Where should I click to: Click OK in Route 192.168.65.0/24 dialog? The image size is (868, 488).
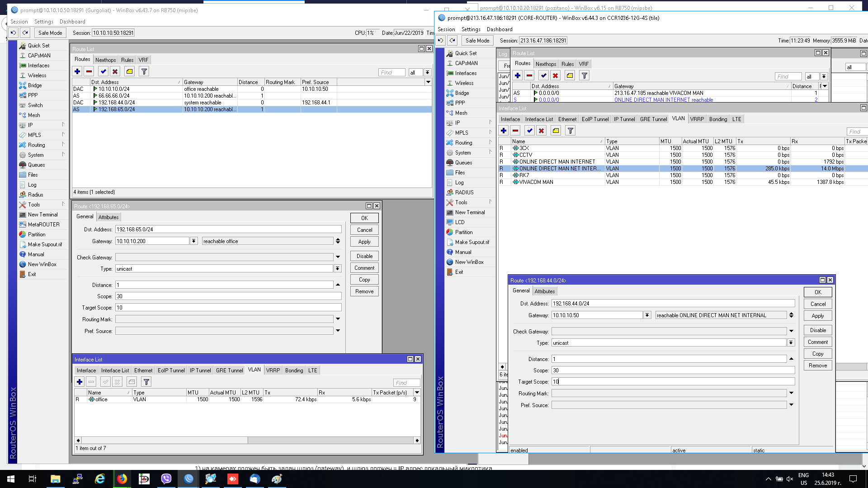[364, 218]
